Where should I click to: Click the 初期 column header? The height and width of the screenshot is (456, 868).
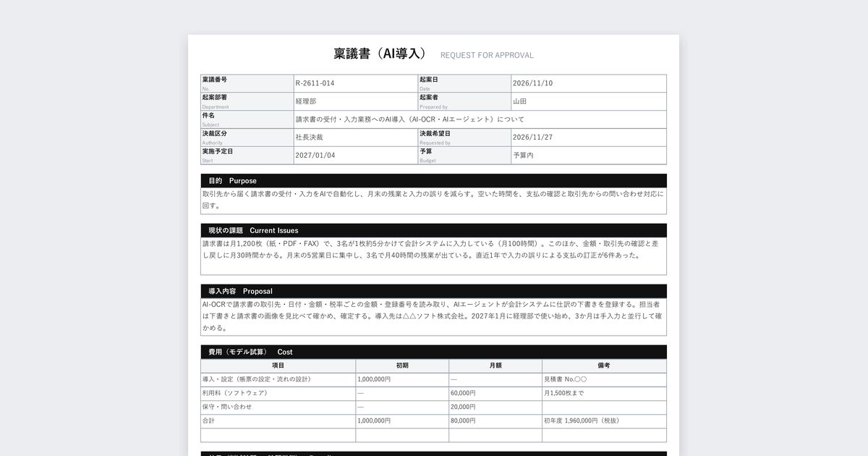click(x=402, y=366)
